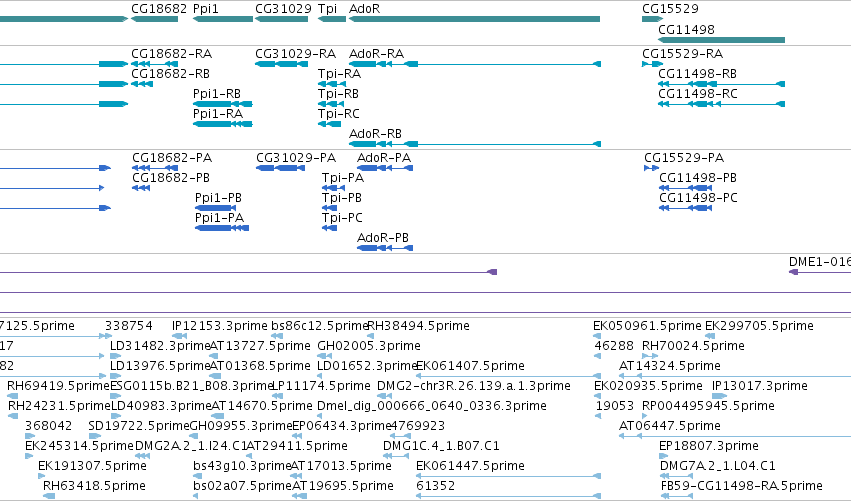Click the GH02005.3prime EST label
The image size is (851, 501).
coord(369,346)
